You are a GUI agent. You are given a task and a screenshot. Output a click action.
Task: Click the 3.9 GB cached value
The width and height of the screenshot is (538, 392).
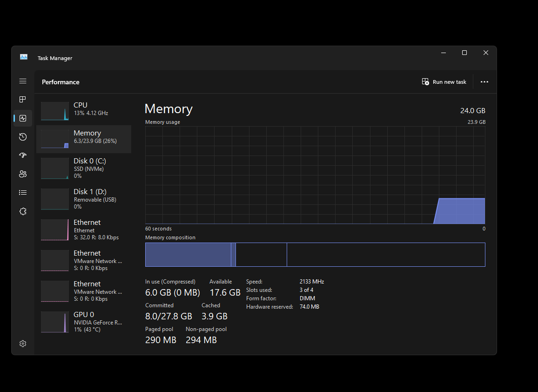point(215,316)
